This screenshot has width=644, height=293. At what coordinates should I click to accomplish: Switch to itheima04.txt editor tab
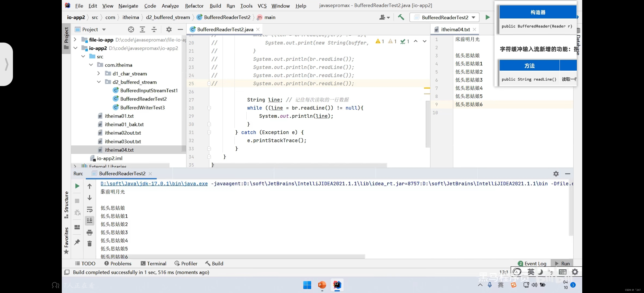click(455, 30)
